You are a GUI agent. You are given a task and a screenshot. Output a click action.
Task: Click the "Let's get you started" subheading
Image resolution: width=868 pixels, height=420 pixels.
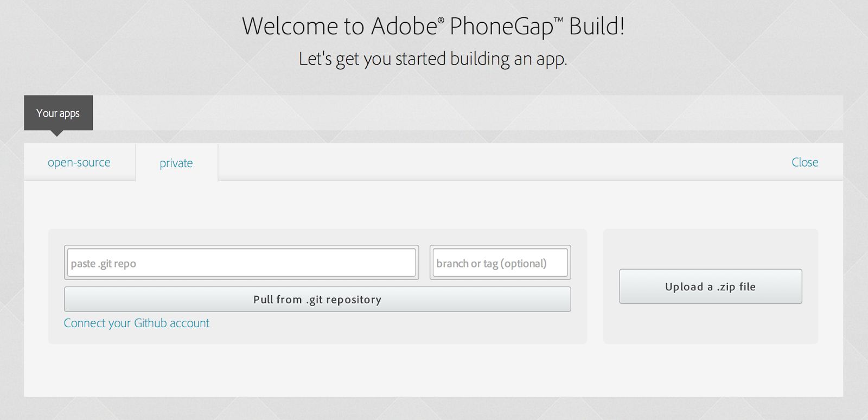433,59
